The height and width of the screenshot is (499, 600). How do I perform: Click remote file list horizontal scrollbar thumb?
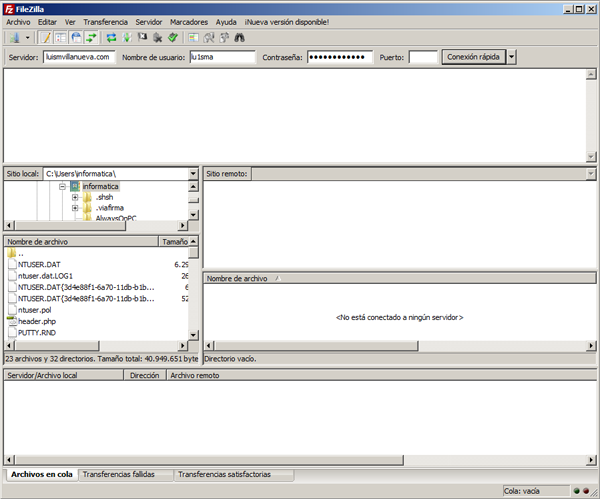click(316, 346)
